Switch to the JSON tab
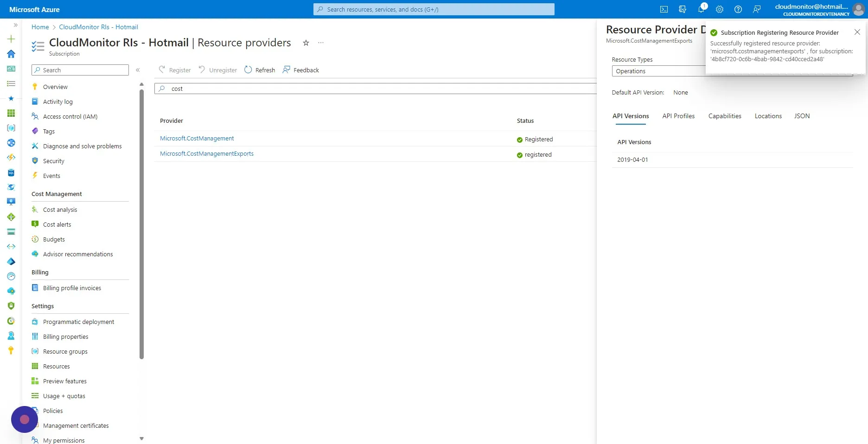The width and height of the screenshot is (868, 444). (802, 116)
